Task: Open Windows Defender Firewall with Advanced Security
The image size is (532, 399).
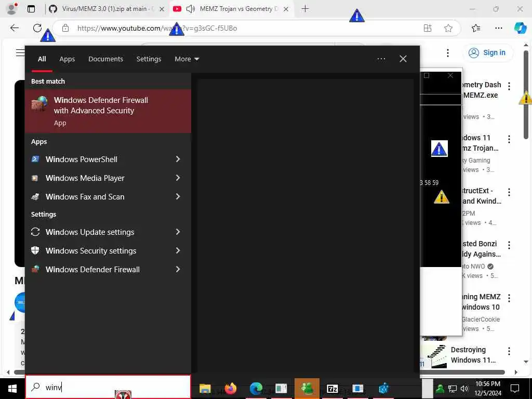Action: point(108,111)
